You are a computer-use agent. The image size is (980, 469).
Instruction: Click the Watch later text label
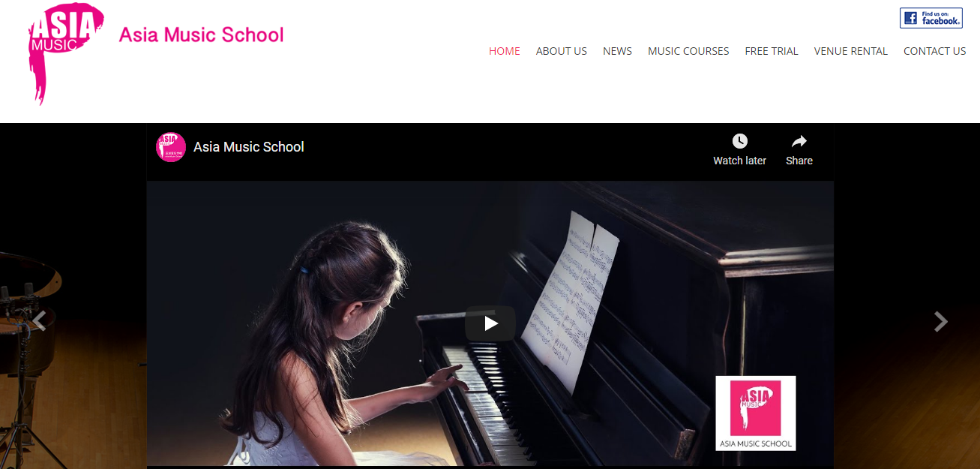[739, 161]
